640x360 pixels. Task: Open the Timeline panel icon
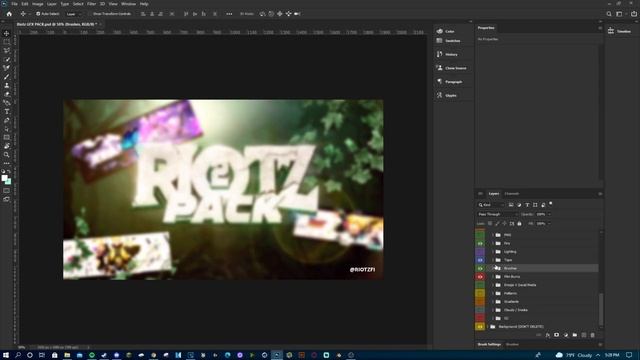(611, 31)
